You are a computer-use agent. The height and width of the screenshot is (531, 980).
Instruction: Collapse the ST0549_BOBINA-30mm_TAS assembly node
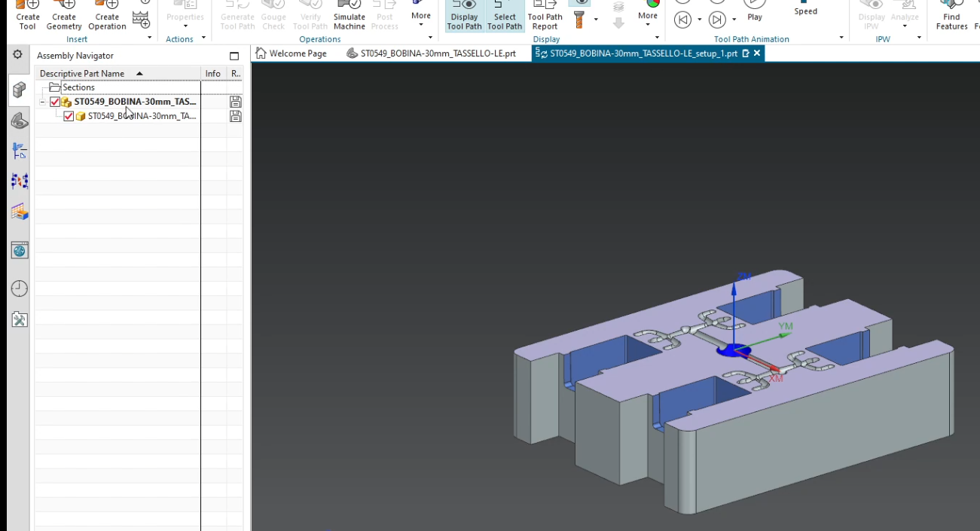43,102
